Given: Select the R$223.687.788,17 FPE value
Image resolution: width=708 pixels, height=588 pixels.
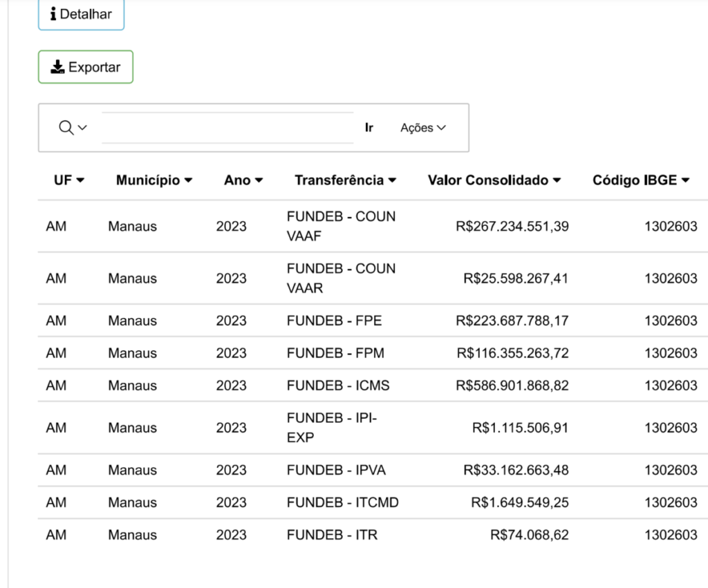Looking at the screenshot, I should [x=512, y=321].
